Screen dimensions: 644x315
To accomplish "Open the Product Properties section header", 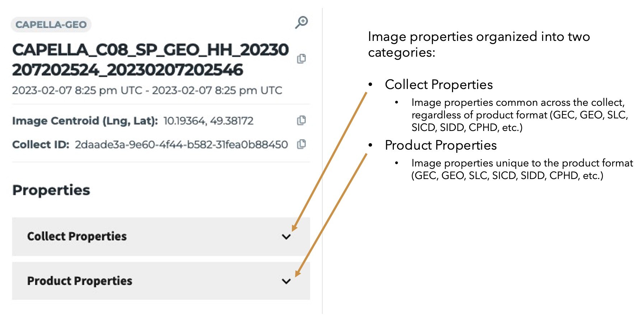I will pyautogui.click(x=161, y=281).
